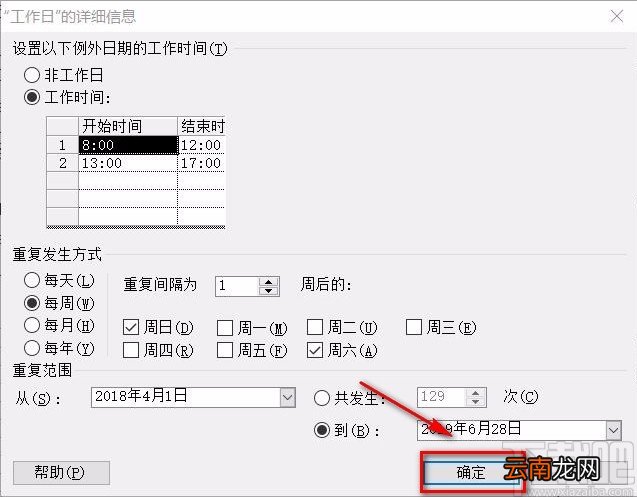637x497 pixels.
Task: Open the 到(B) end date dropdown
Action: [613, 430]
